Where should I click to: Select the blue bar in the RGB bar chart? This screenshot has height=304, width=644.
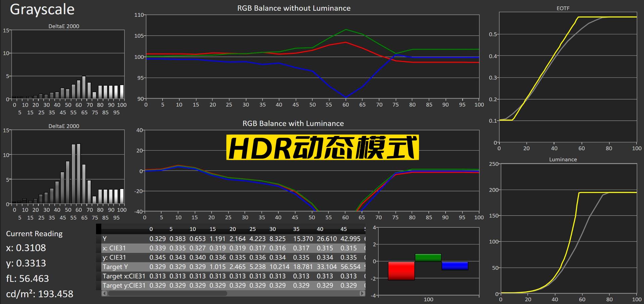(x=455, y=266)
